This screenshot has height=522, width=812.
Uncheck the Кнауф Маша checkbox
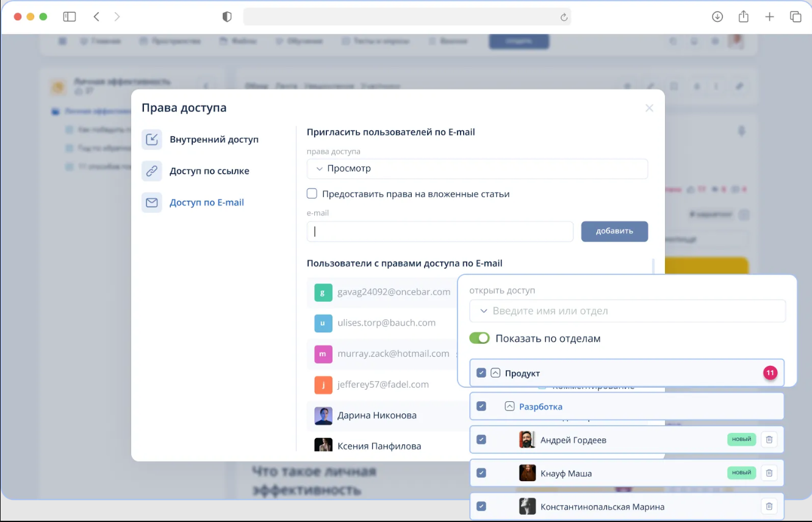(481, 473)
